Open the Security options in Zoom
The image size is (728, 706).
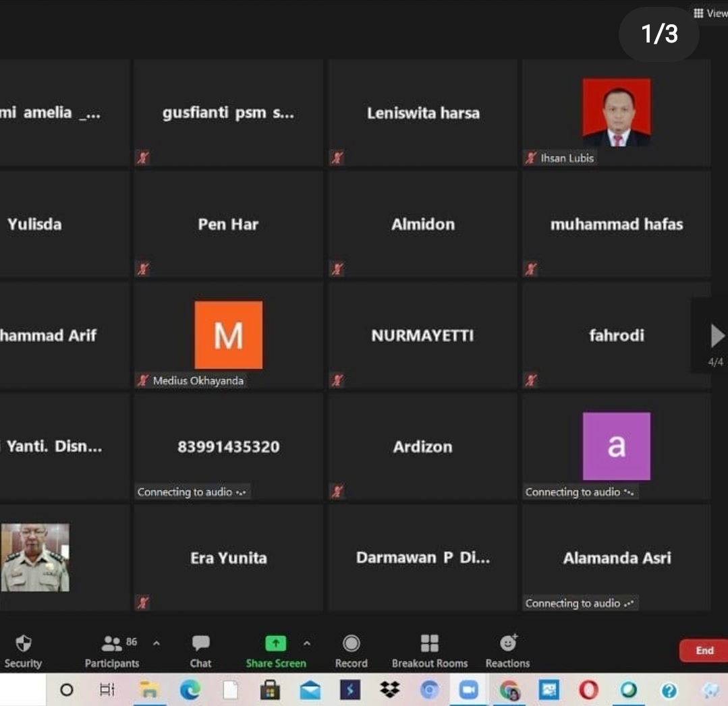coord(23,651)
